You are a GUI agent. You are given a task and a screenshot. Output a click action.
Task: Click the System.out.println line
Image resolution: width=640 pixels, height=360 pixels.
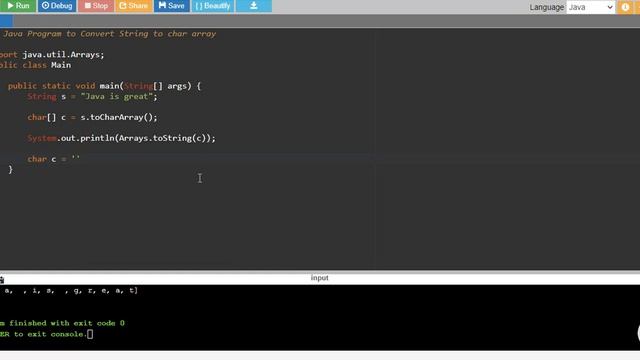pos(121,138)
